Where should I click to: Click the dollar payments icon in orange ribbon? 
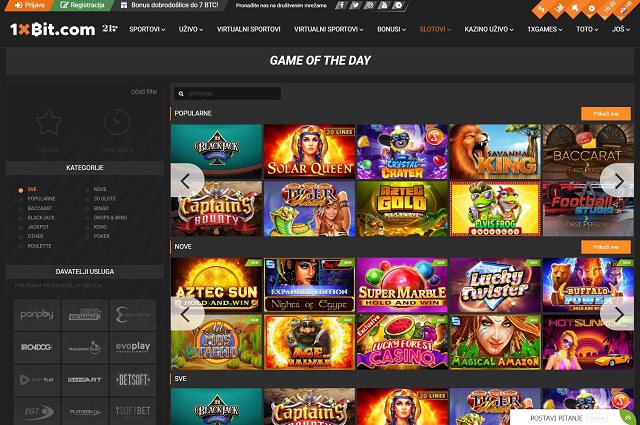pyautogui.click(x=541, y=9)
